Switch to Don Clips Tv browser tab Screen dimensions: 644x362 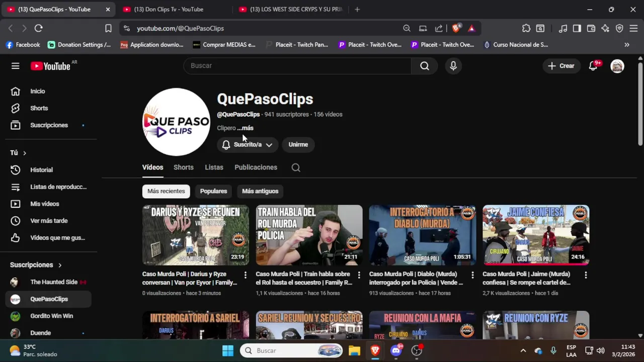pyautogui.click(x=174, y=9)
